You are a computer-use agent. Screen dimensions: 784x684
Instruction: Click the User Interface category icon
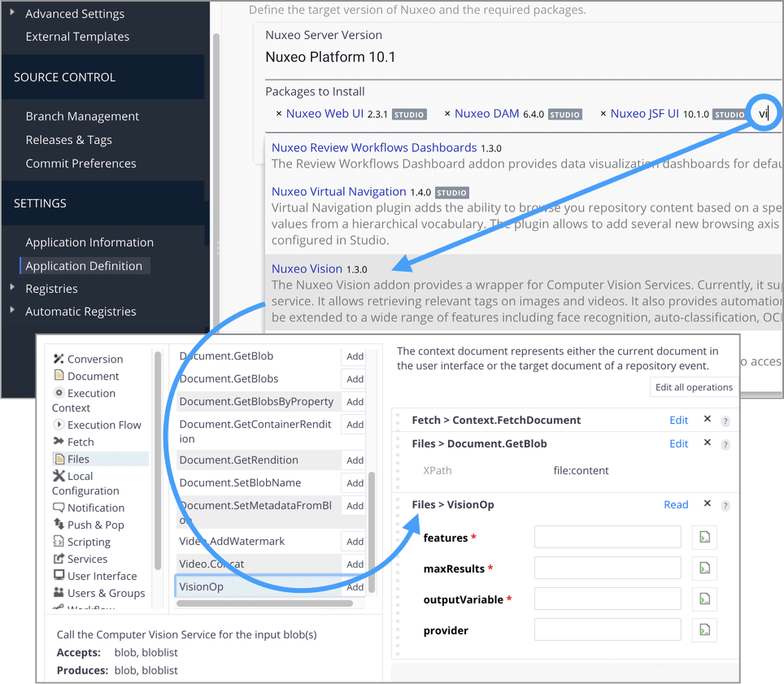pos(59,575)
